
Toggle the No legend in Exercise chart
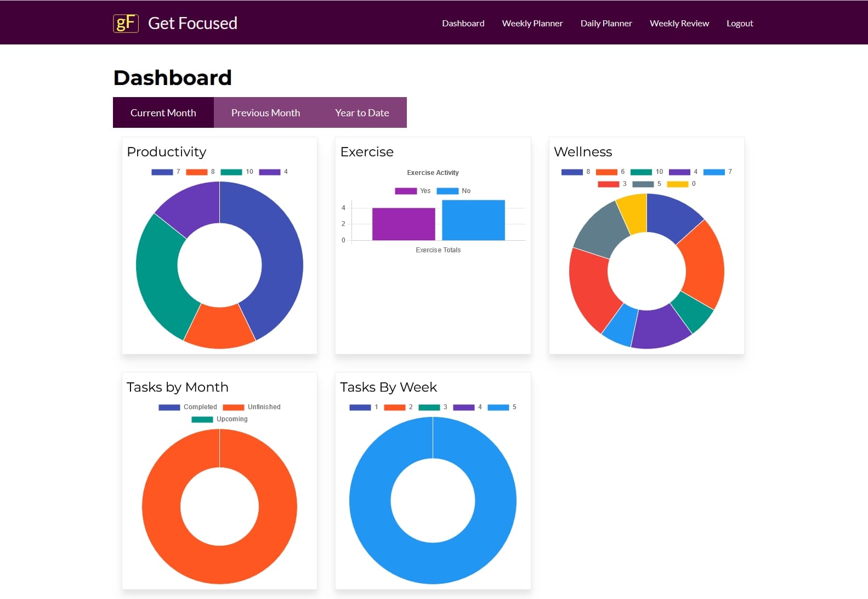click(x=453, y=191)
